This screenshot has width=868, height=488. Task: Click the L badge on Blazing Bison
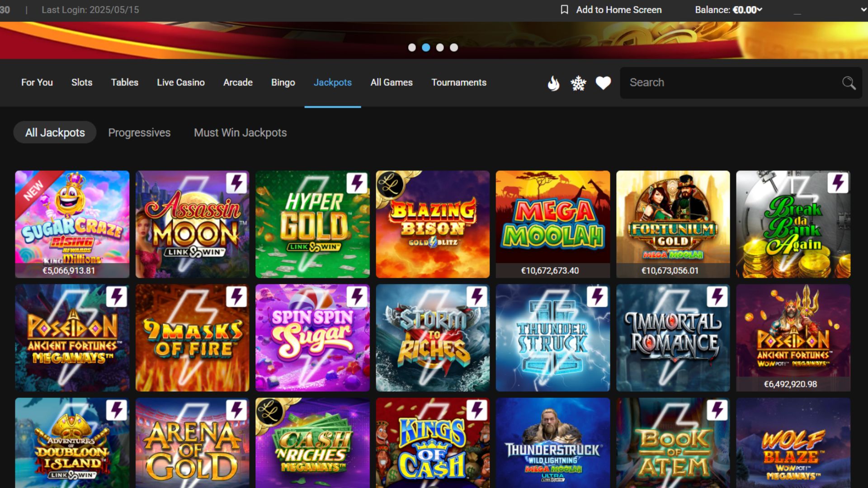(x=390, y=185)
